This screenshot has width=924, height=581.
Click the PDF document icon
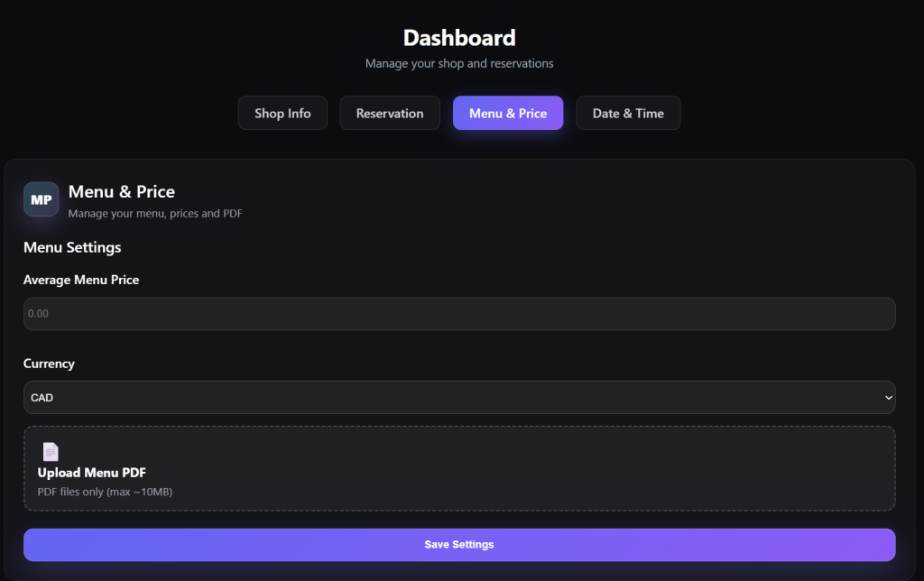[51, 452]
